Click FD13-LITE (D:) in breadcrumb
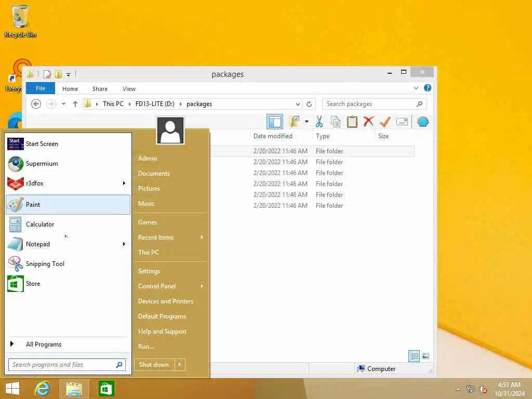The width and height of the screenshot is (532, 399). (x=155, y=104)
